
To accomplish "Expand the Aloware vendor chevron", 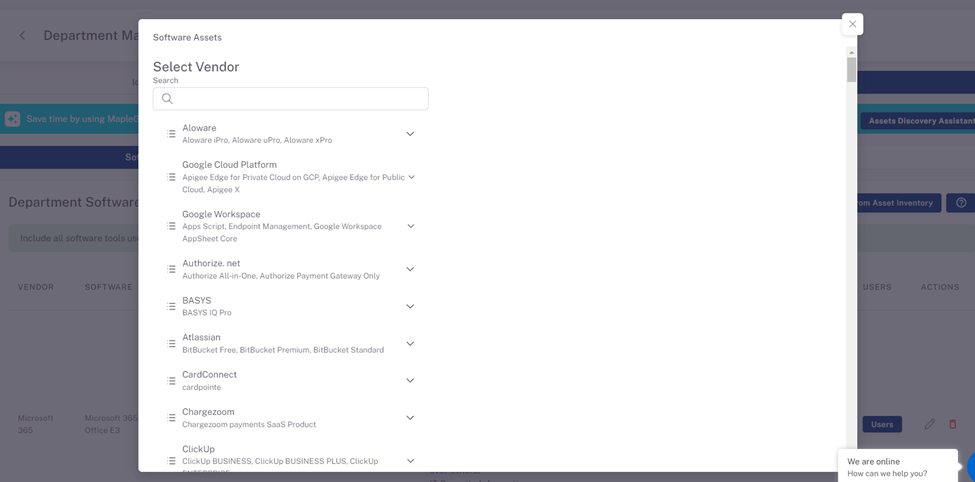I will tap(410, 134).
